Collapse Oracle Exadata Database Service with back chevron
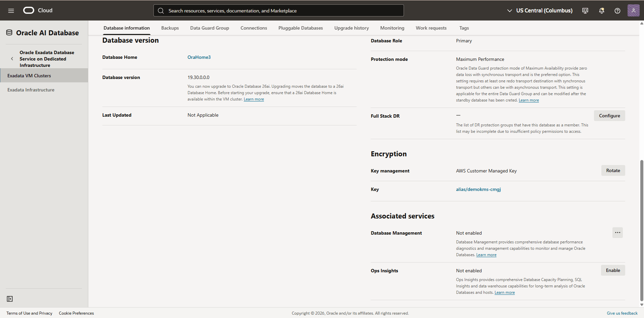644x318 pixels. click(x=12, y=58)
